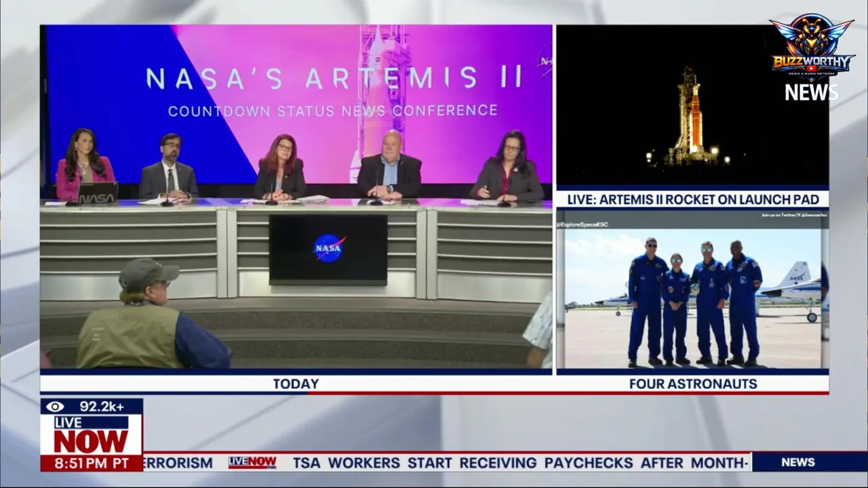Click the eye viewers icon beside 92.2k+

point(55,407)
